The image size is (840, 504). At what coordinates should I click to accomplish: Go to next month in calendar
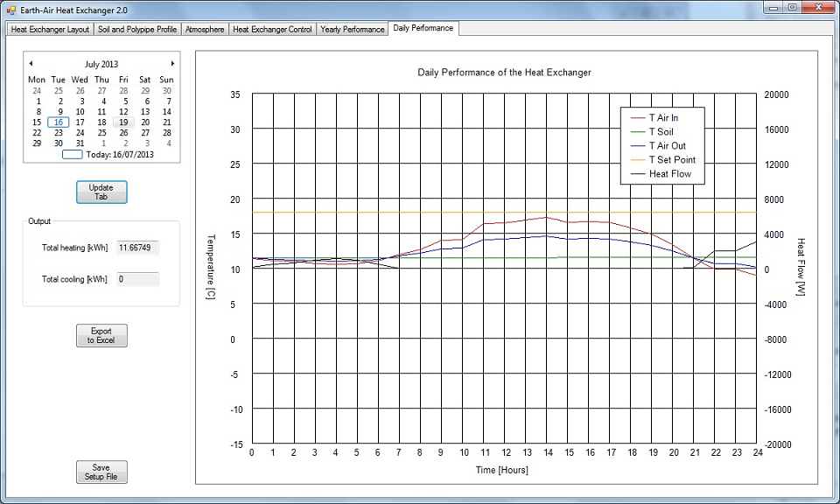tap(172, 63)
